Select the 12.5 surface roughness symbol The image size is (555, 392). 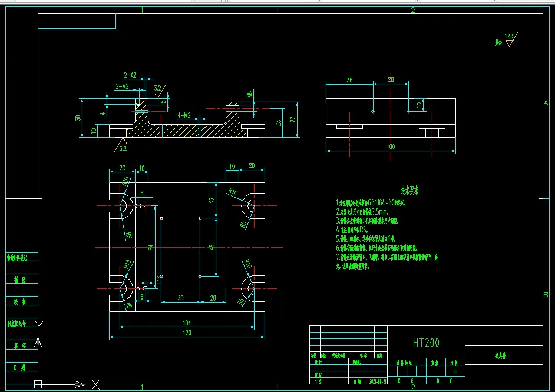[511, 39]
